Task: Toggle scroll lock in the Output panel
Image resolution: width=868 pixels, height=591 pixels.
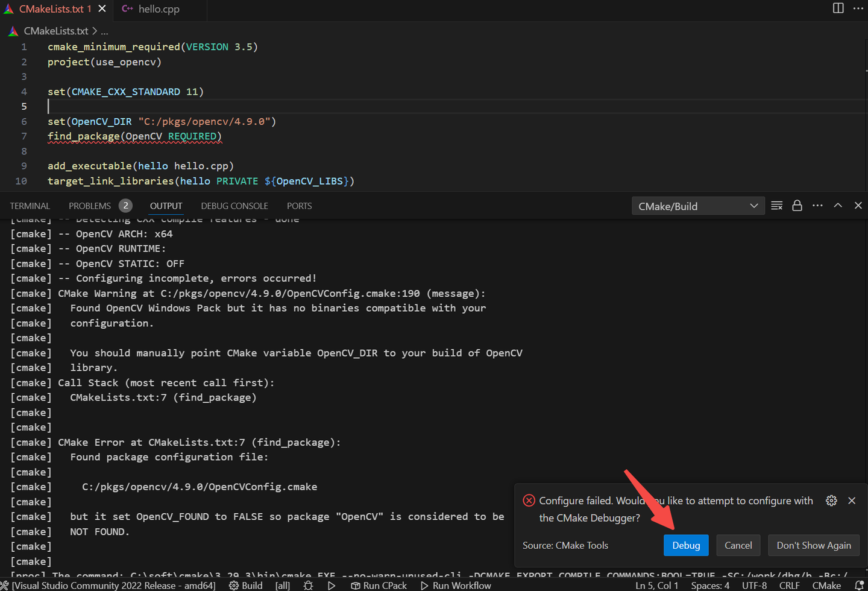Action: [x=797, y=205]
